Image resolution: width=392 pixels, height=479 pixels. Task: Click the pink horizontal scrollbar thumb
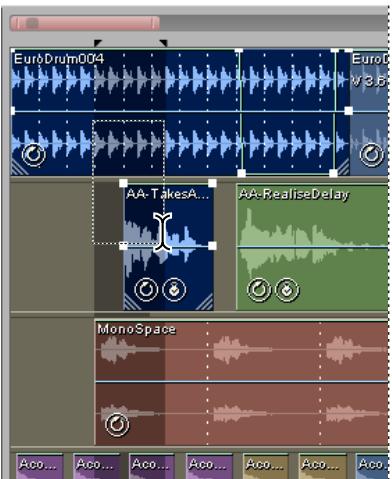(x=85, y=23)
